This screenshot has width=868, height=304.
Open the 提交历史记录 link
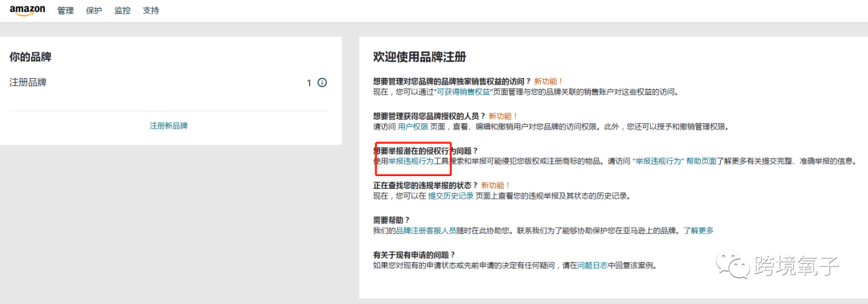[451, 196]
